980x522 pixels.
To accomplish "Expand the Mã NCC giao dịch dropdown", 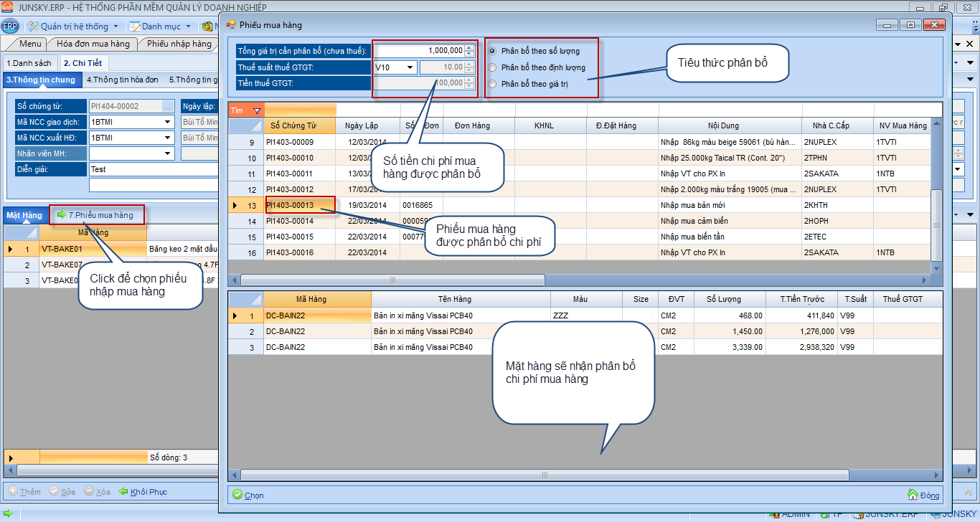I will 168,122.
